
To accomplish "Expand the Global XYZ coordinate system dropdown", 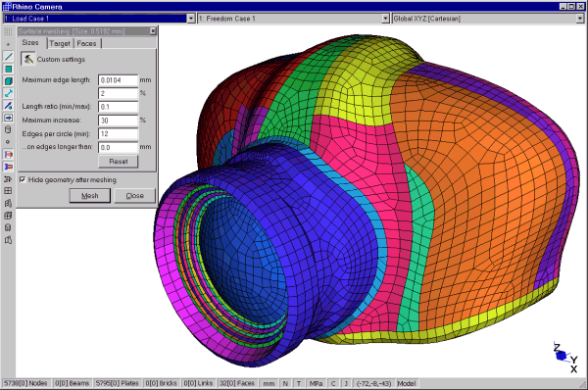I will point(580,19).
